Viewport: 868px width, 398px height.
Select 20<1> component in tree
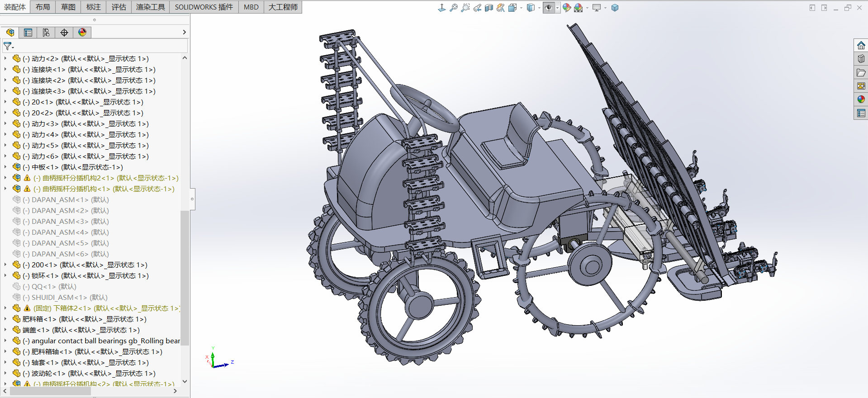[x=78, y=102]
